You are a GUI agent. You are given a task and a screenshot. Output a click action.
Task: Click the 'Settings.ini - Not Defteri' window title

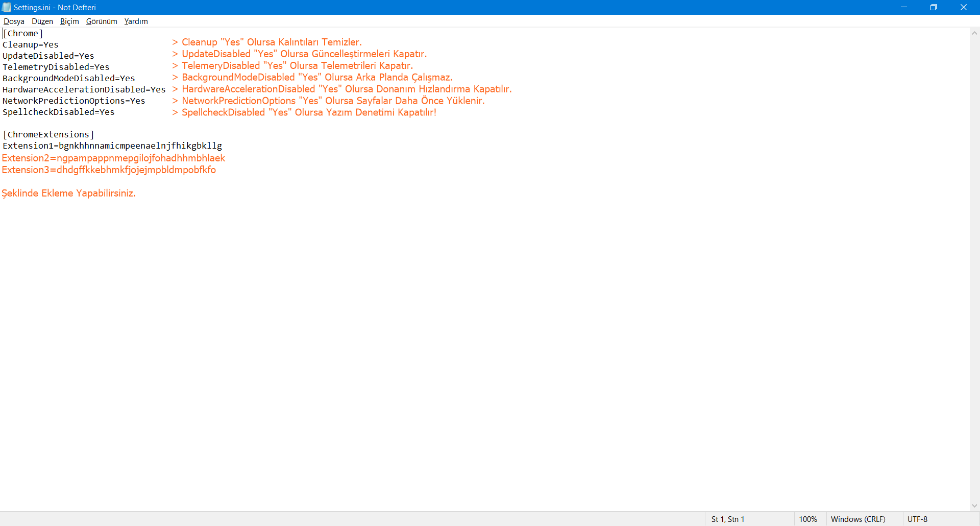(55, 7)
